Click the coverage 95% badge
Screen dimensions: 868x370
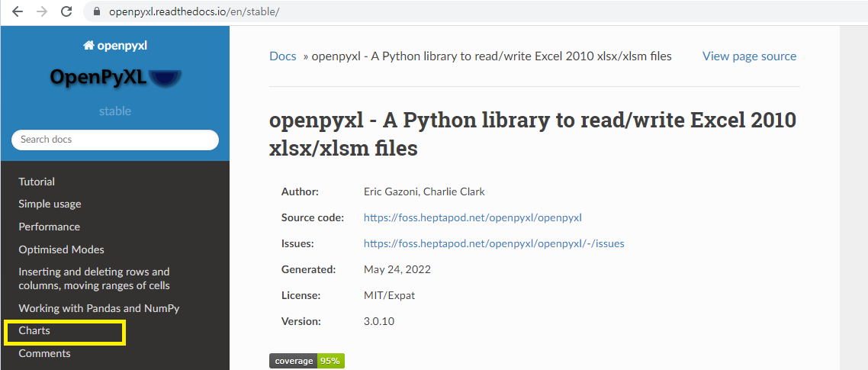click(x=307, y=361)
